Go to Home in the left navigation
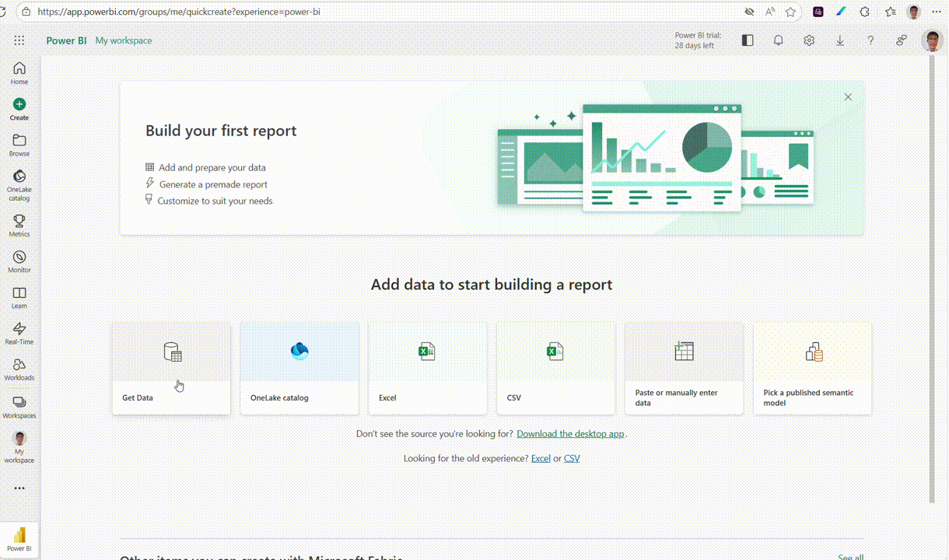 [x=19, y=73]
